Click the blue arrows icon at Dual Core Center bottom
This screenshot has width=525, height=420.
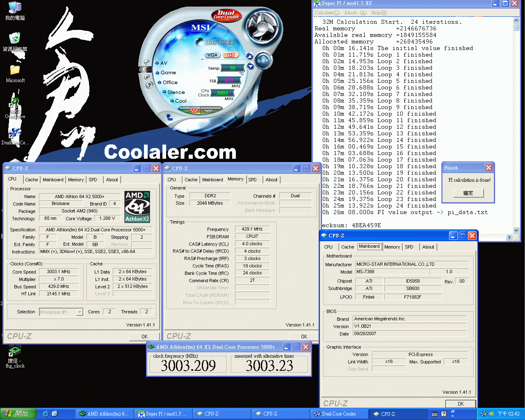point(169,117)
